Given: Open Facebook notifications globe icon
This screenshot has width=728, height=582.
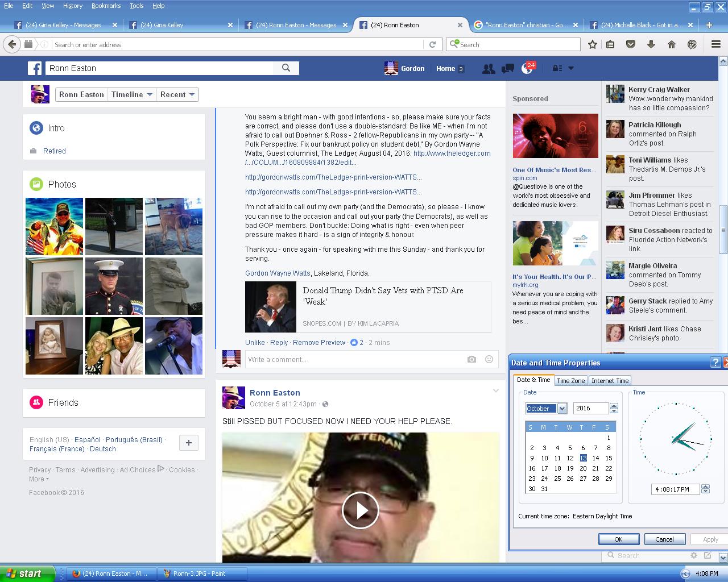Looking at the screenshot, I should 527,69.
